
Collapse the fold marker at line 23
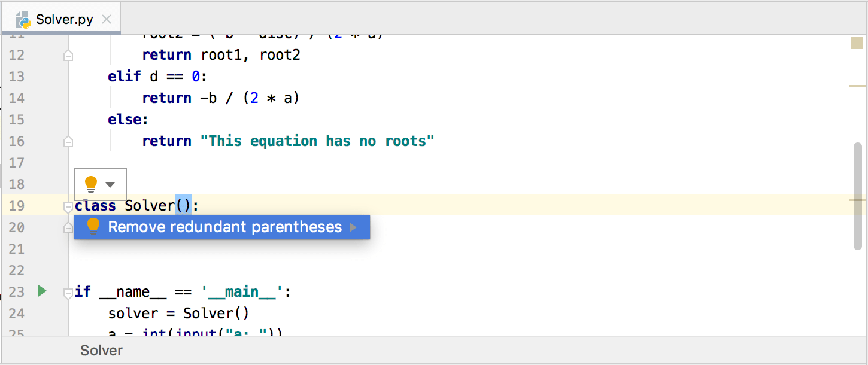coord(68,293)
